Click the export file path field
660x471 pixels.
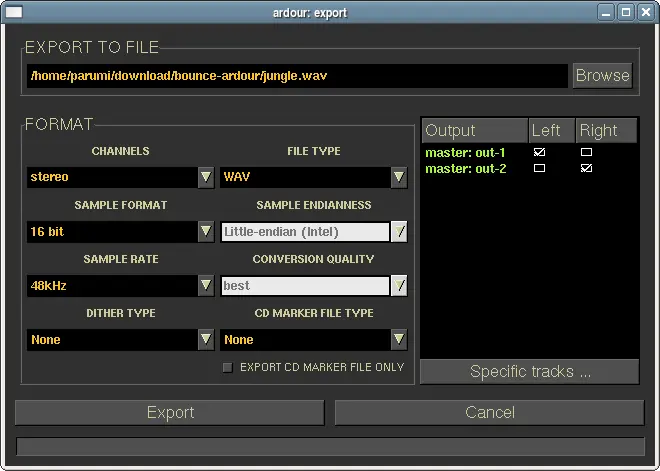point(297,76)
